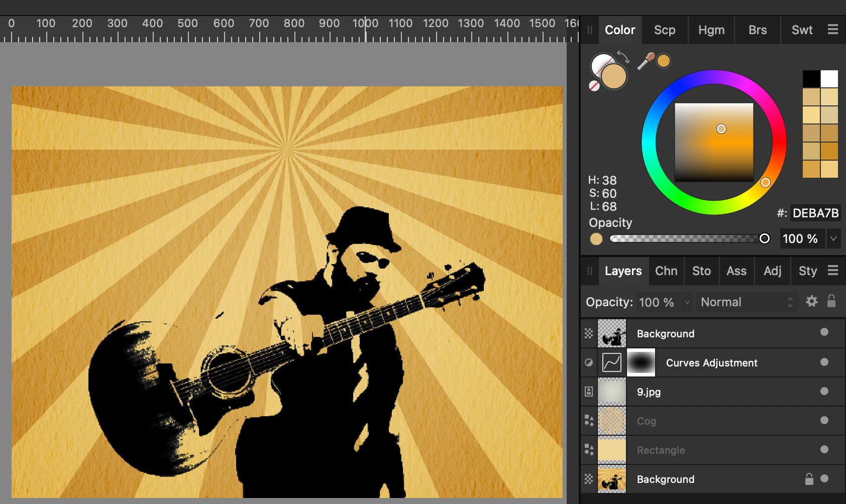
Task: Grab the Layers panel drag handle
Action: pyautogui.click(x=590, y=271)
